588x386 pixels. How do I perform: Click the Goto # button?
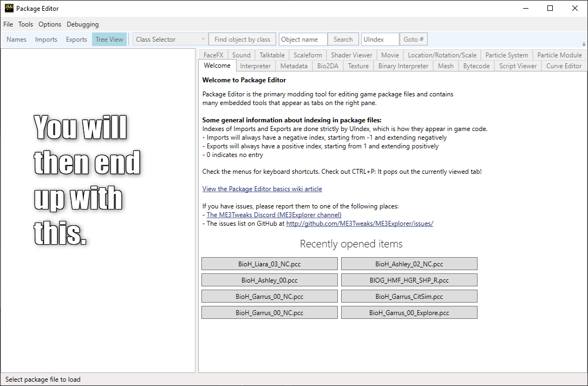[414, 40]
